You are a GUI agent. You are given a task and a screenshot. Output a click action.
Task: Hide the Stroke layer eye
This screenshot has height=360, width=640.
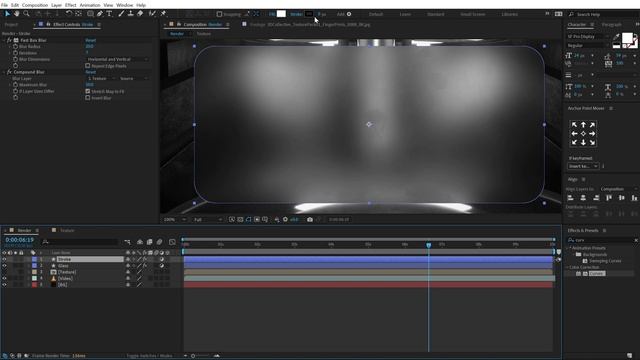4,260
